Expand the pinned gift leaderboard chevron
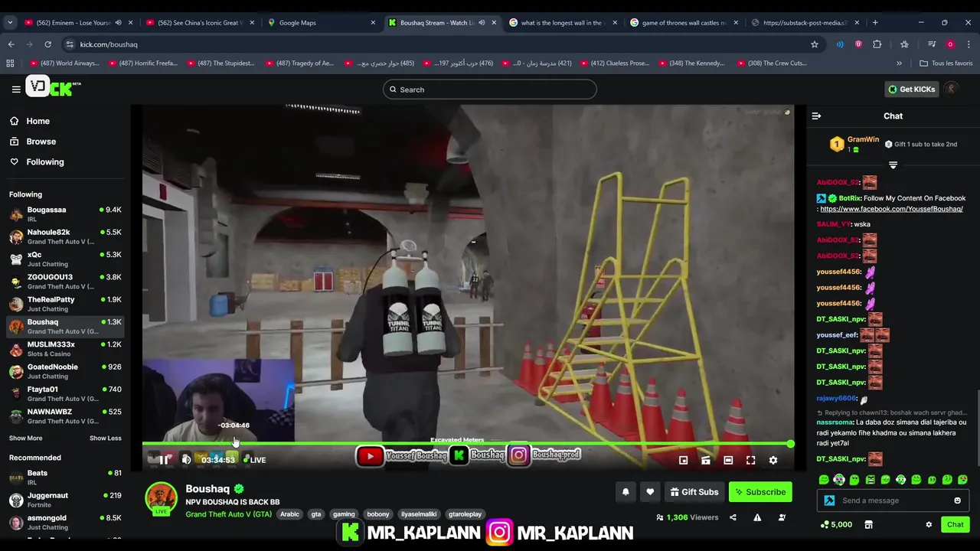The width and height of the screenshot is (980, 551). [x=893, y=165]
